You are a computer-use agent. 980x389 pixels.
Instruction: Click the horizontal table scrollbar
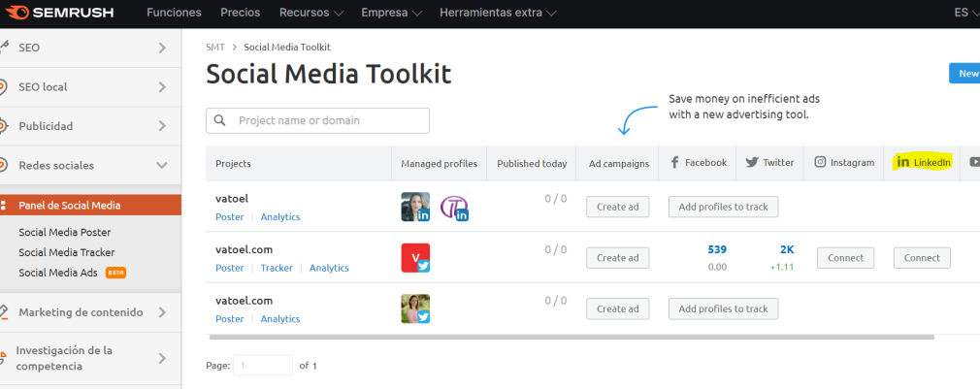coord(572,338)
